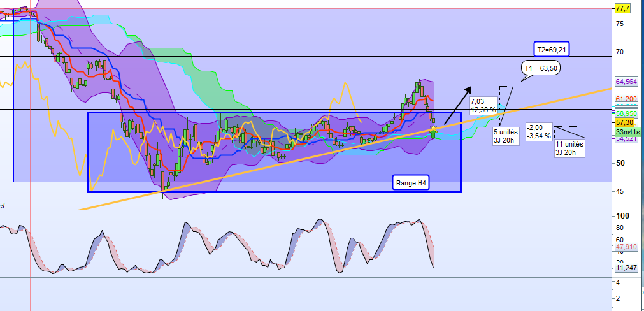Click the yellow 77,7 price tag
This screenshot has height=311, width=644.
623,9
